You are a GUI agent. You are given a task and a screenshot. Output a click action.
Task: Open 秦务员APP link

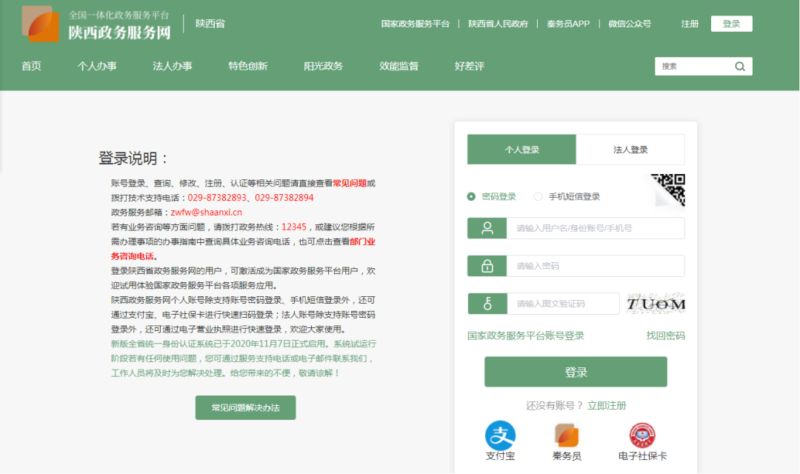pyautogui.click(x=568, y=23)
